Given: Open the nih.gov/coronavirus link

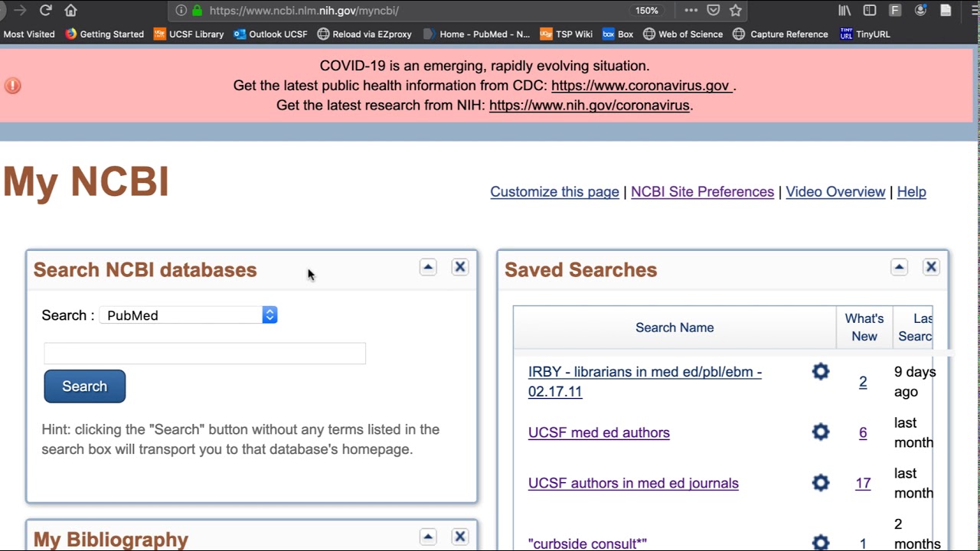Looking at the screenshot, I should click(590, 105).
